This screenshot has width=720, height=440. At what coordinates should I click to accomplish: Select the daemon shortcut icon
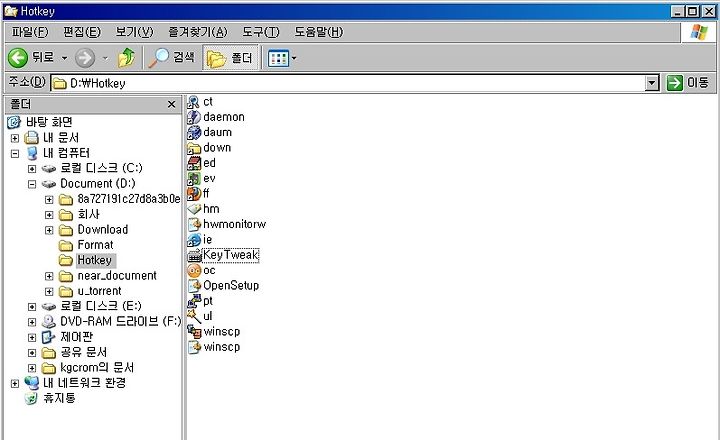pos(193,117)
